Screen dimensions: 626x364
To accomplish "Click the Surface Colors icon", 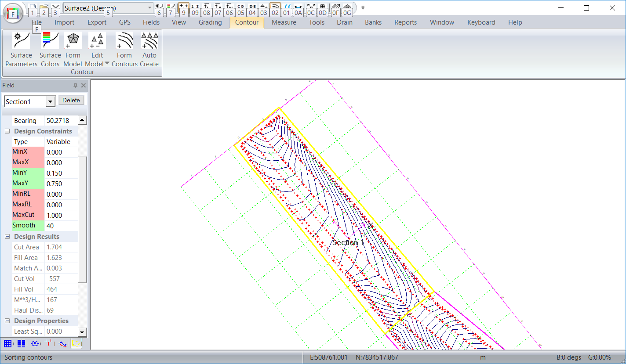I will pos(50,49).
